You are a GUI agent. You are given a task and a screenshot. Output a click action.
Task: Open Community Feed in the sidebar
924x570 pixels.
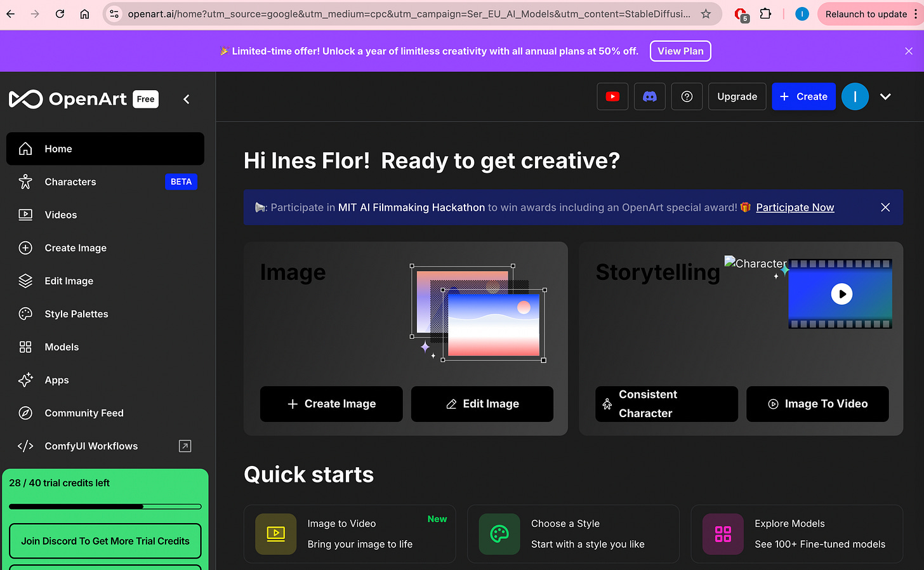coord(105,413)
